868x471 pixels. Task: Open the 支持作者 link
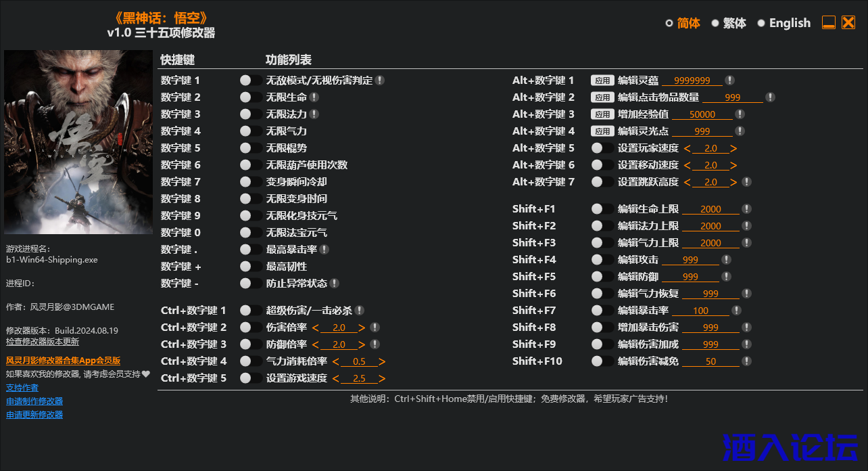[x=22, y=387]
